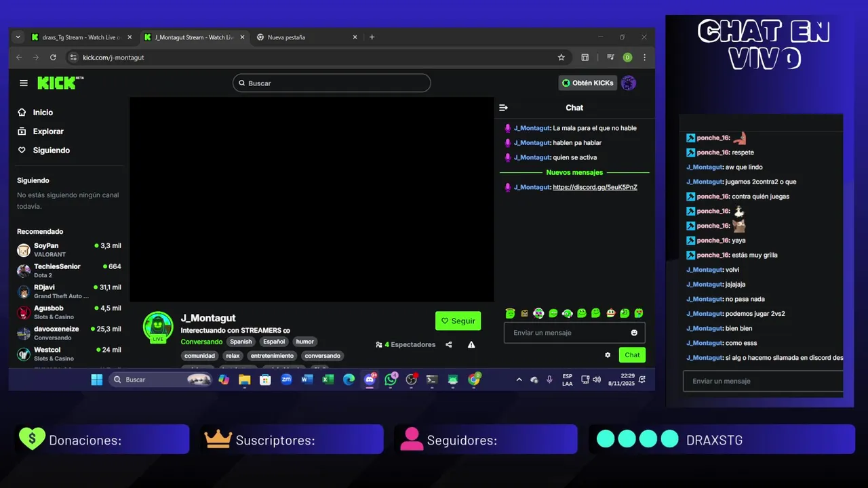
Task: View site information icon in address bar
Action: click(73, 58)
